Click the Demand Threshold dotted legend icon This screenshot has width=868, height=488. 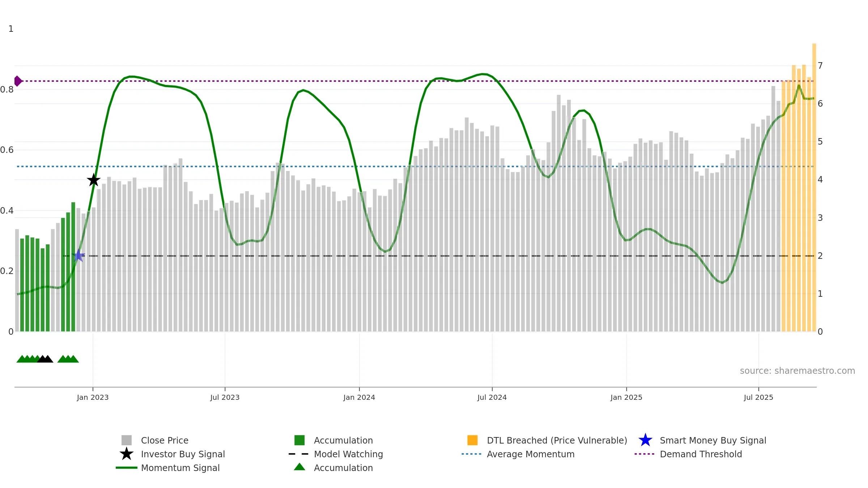[644, 454]
